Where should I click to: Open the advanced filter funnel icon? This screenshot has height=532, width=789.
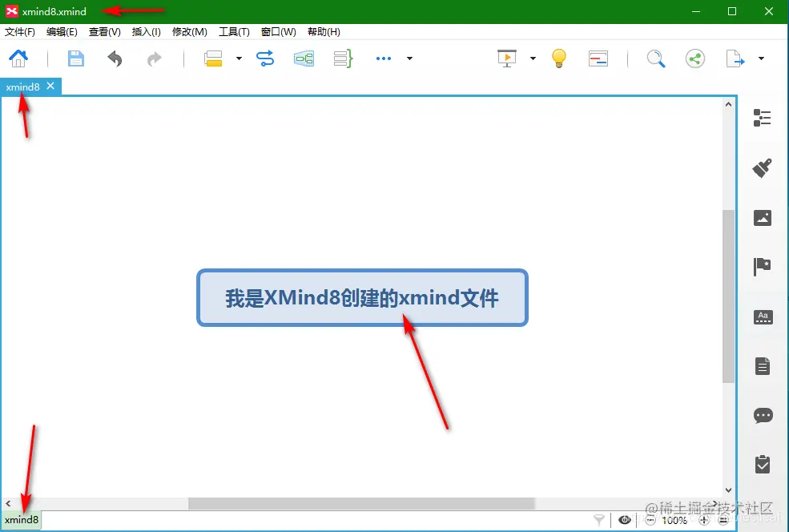599,519
